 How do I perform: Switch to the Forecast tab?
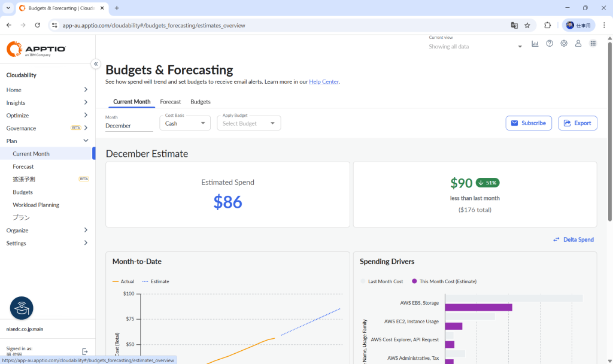(171, 102)
